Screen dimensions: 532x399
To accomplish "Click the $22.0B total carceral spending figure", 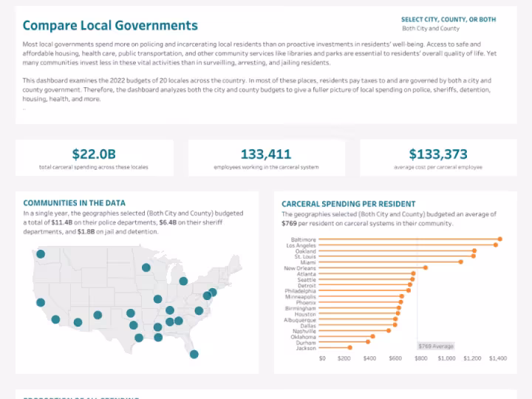I will (94, 154).
